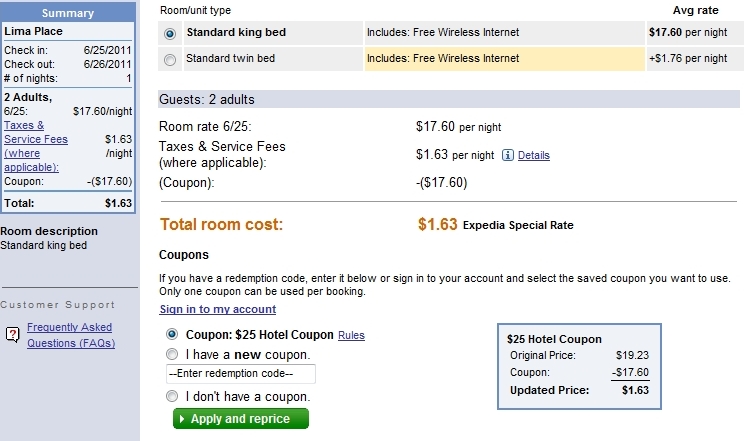Click the FAQ question mark icon

click(x=13, y=335)
